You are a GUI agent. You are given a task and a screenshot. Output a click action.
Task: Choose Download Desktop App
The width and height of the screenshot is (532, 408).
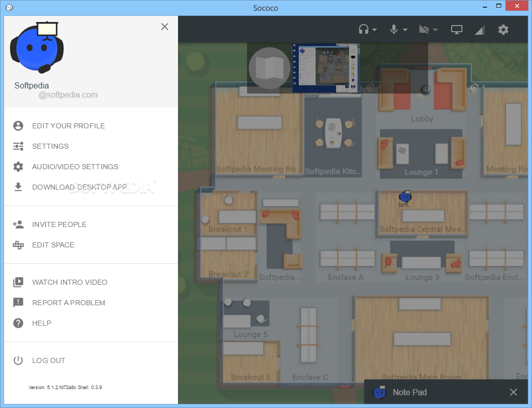coord(79,187)
